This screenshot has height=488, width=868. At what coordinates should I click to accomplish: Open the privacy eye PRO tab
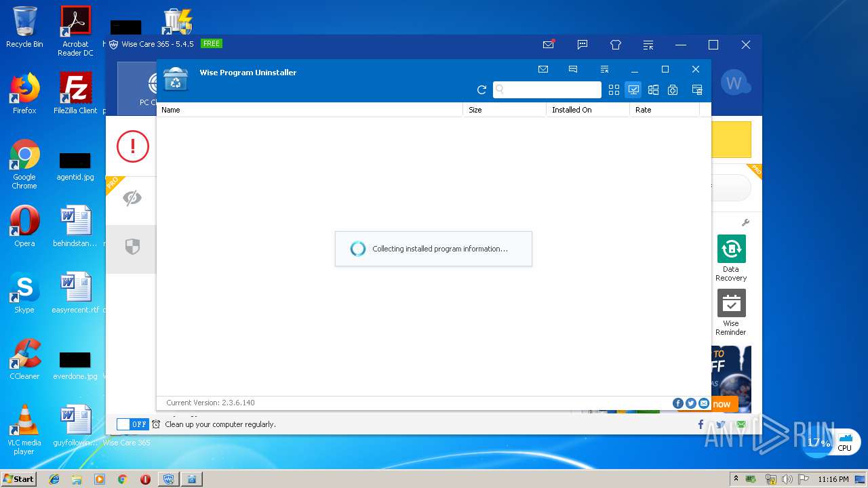pos(132,198)
